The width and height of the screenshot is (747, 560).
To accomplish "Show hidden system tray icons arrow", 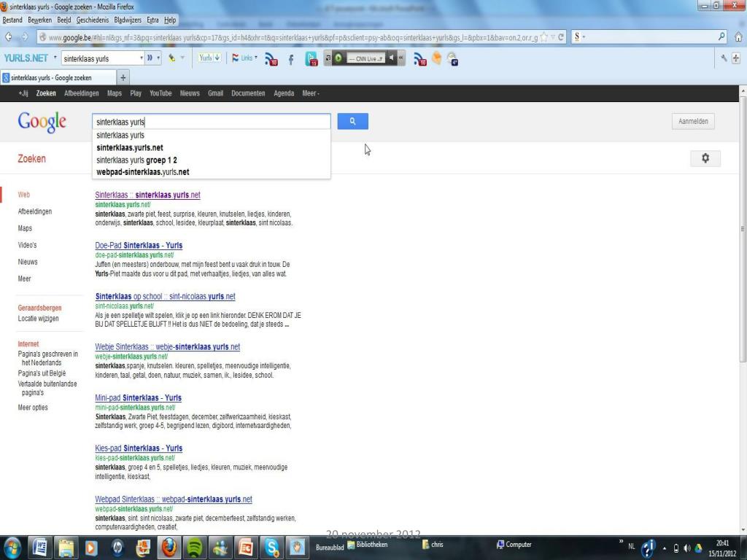I will 664,548.
